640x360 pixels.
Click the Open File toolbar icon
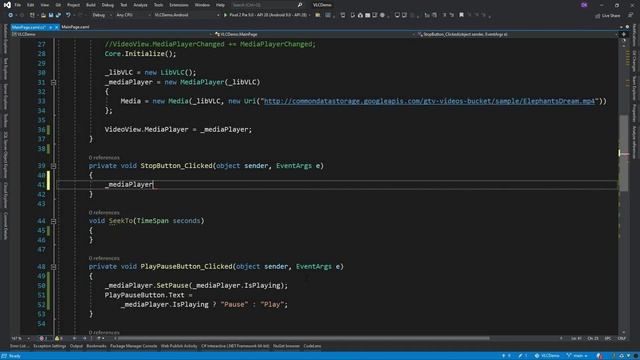point(43,15)
